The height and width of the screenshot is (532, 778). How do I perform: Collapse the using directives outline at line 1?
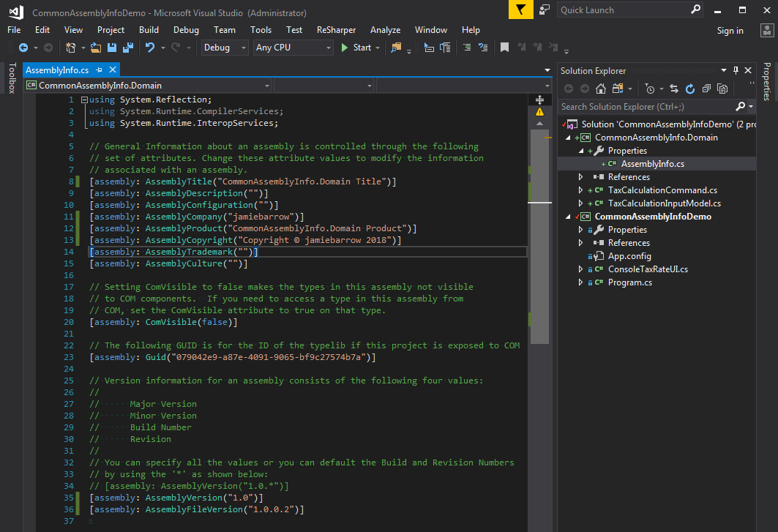(x=84, y=100)
